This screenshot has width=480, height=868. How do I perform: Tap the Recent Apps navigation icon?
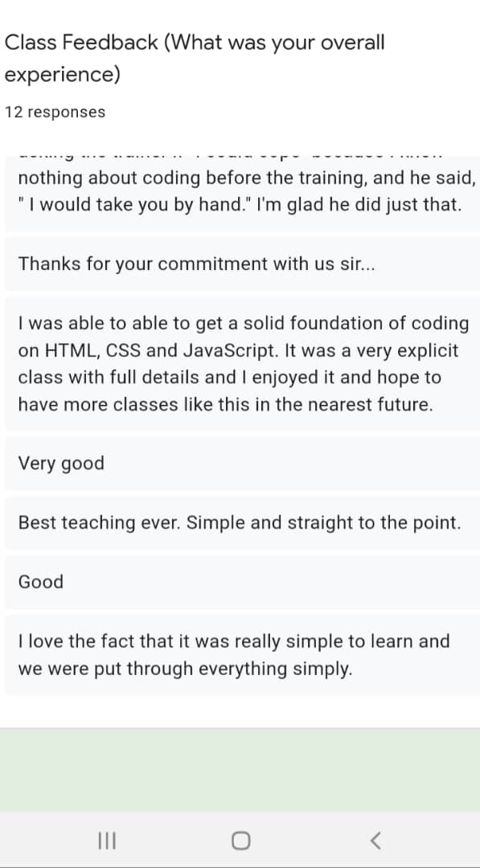tap(108, 840)
